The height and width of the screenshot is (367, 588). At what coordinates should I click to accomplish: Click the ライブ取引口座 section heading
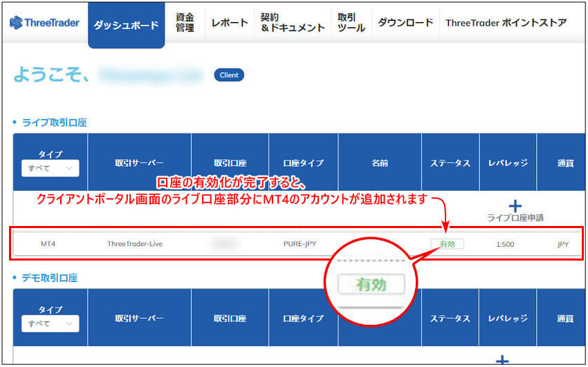(x=55, y=122)
